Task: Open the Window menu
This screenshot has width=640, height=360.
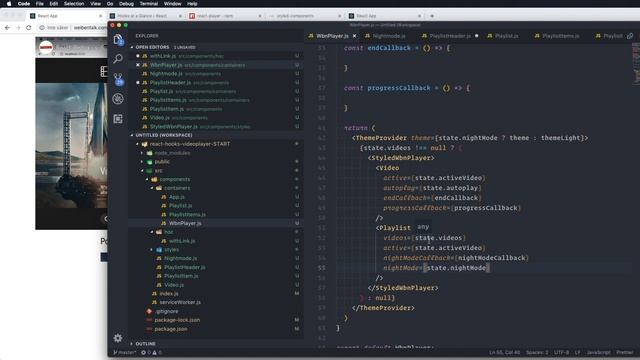Action: (x=173, y=4)
